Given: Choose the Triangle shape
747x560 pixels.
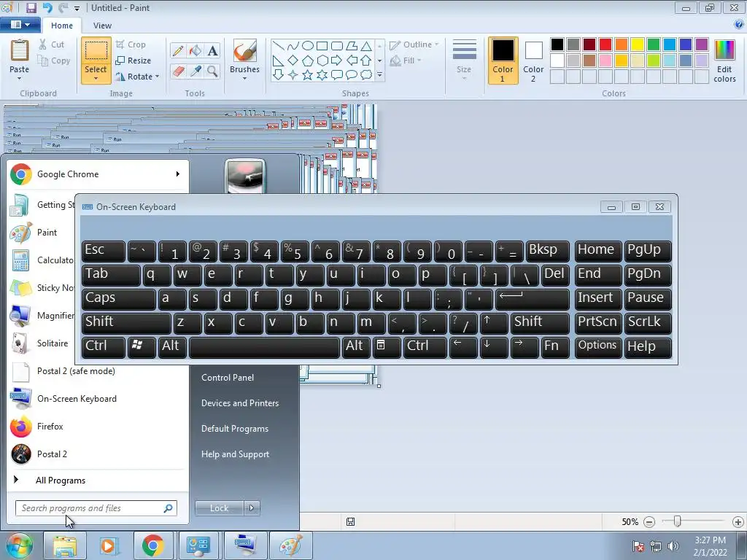Looking at the screenshot, I should [x=366, y=46].
